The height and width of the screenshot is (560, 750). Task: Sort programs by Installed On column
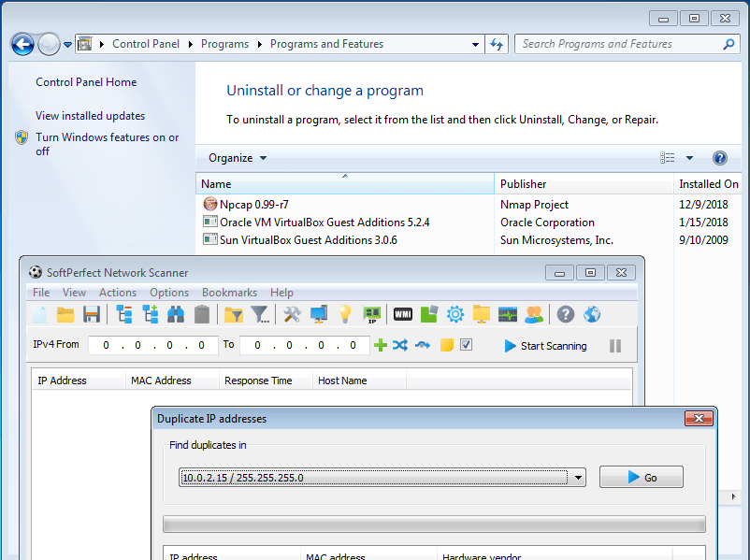pyautogui.click(x=708, y=183)
